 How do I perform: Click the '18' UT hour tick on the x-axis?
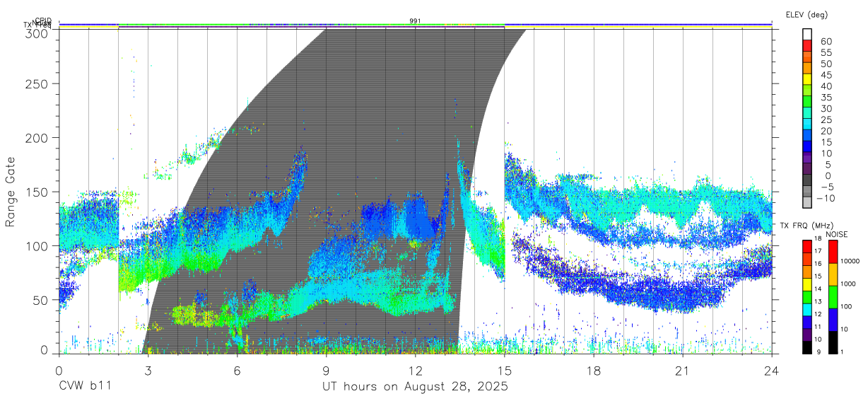pyautogui.click(x=593, y=370)
